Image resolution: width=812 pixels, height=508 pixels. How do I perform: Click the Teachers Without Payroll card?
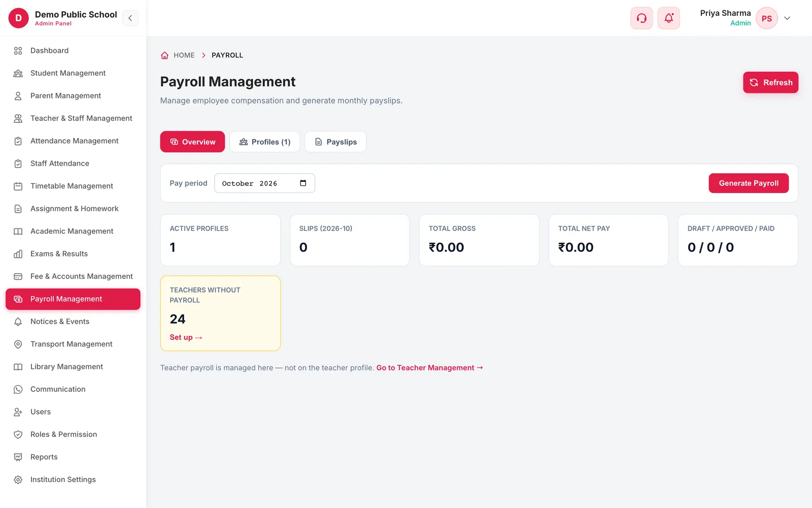(x=220, y=313)
